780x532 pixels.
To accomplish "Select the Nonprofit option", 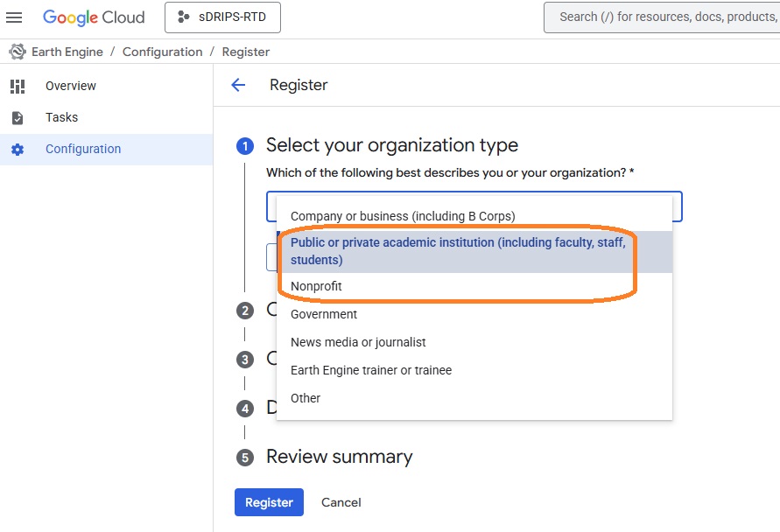I will point(474,286).
